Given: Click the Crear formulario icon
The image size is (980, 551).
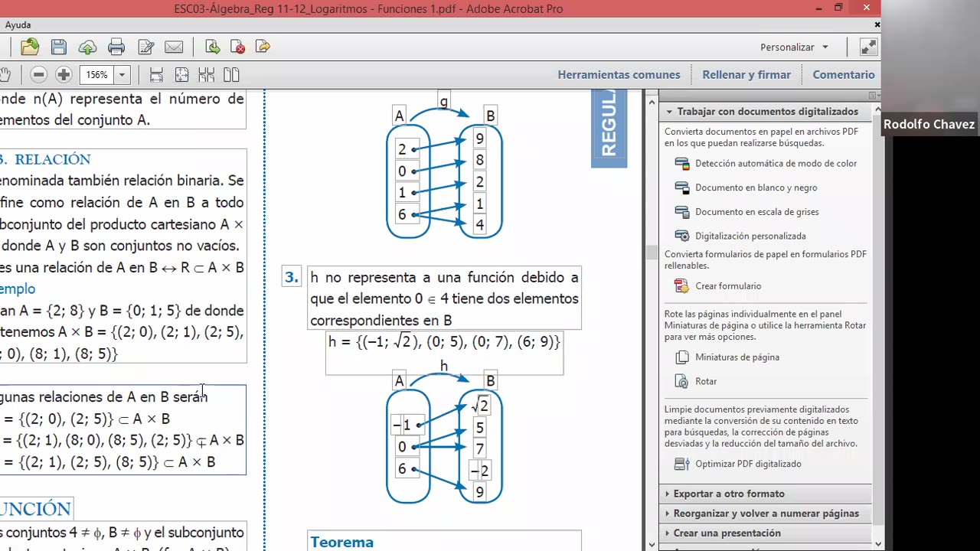Looking at the screenshot, I should tap(681, 286).
